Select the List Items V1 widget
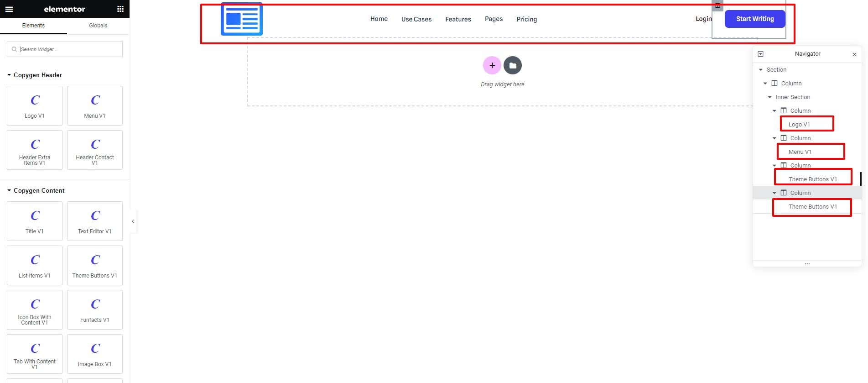This screenshot has height=383, width=868. (35, 265)
